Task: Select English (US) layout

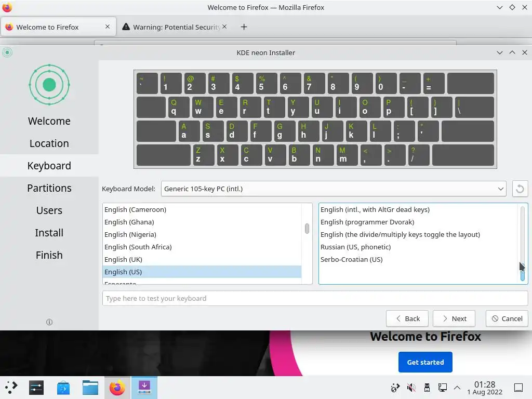Action: coord(202,272)
